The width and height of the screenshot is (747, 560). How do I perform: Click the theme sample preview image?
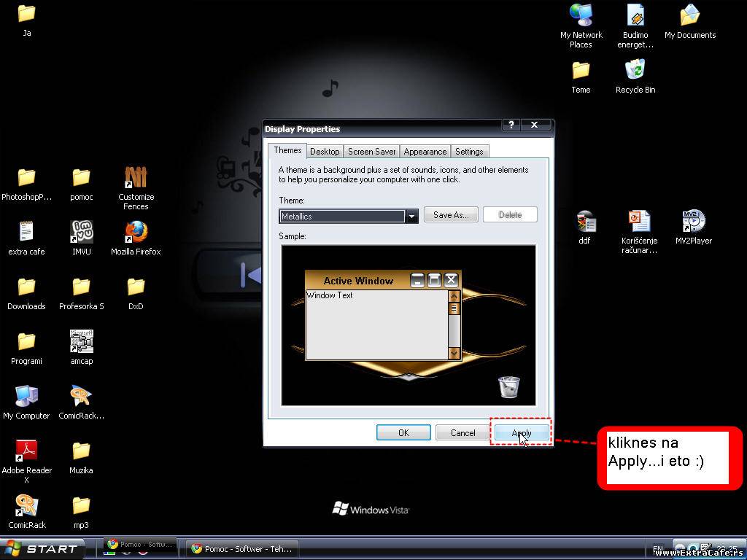coord(409,325)
